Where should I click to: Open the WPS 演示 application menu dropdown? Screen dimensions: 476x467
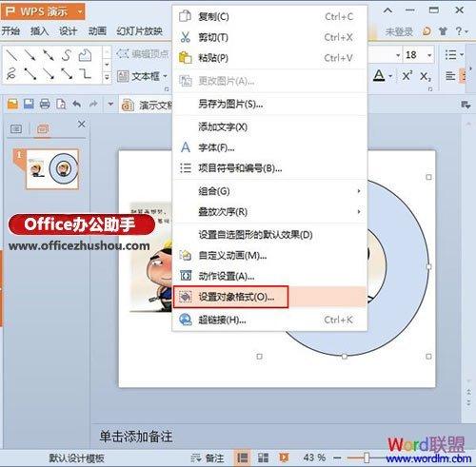pyautogui.click(x=80, y=12)
